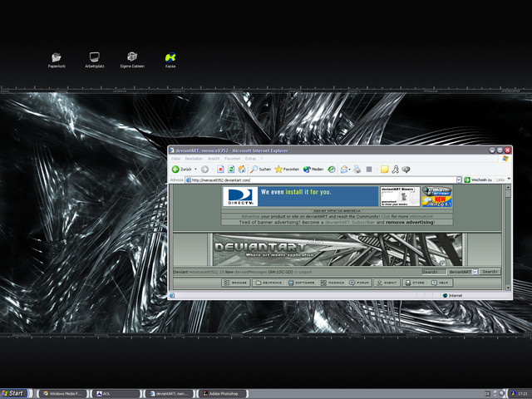The height and width of the screenshot is (399, 532).
Task: Open the menace8352 username link
Action: (204, 272)
